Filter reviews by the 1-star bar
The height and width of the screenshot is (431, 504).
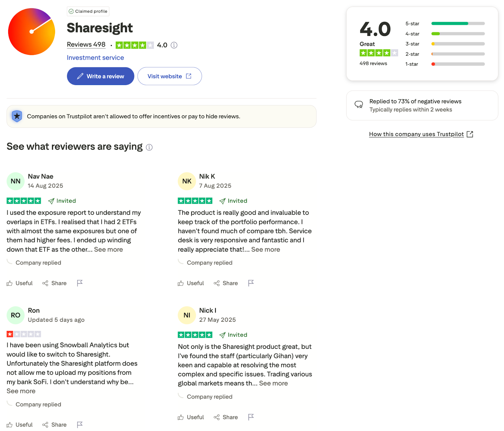click(x=445, y=64)
